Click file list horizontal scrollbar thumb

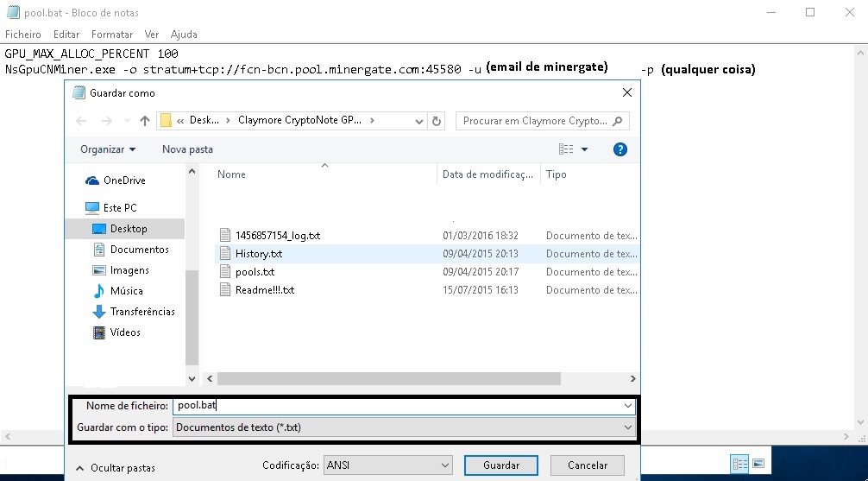pos(388,378)
